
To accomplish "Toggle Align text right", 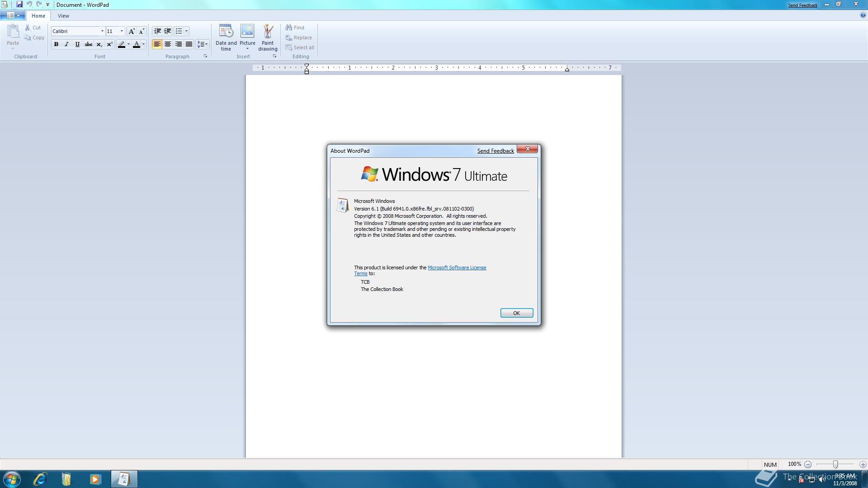I will click(178, 44).
